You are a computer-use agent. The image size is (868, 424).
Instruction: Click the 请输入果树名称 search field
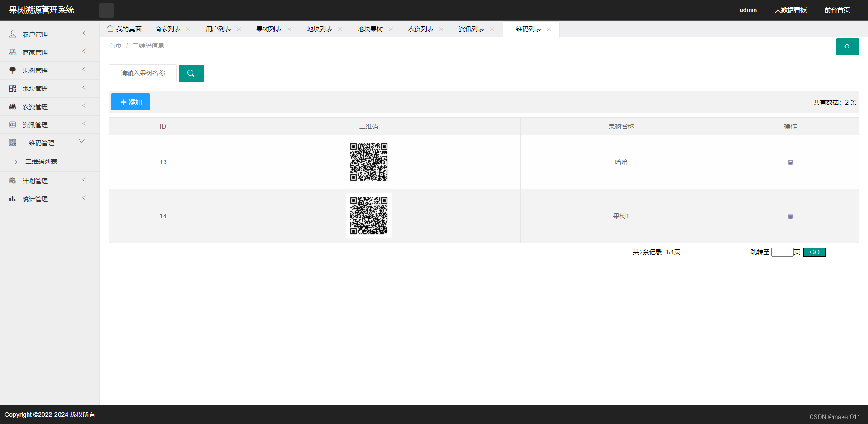(143, 73)
